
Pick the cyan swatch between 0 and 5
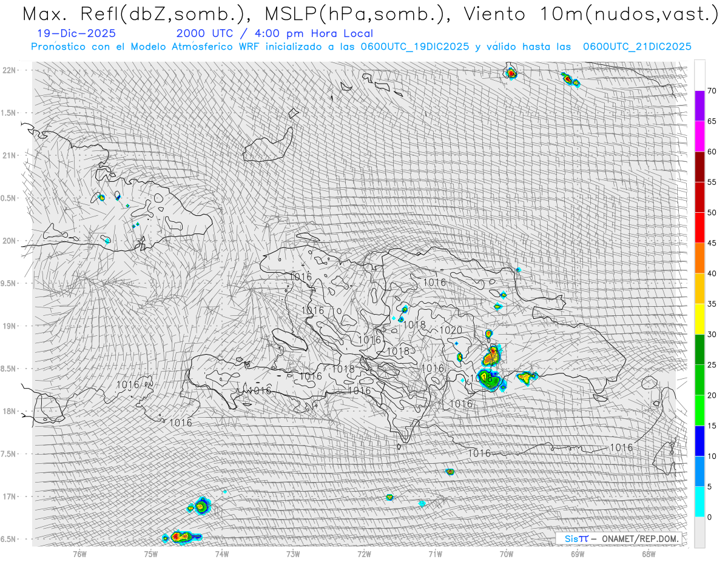[x=699, y=502]
